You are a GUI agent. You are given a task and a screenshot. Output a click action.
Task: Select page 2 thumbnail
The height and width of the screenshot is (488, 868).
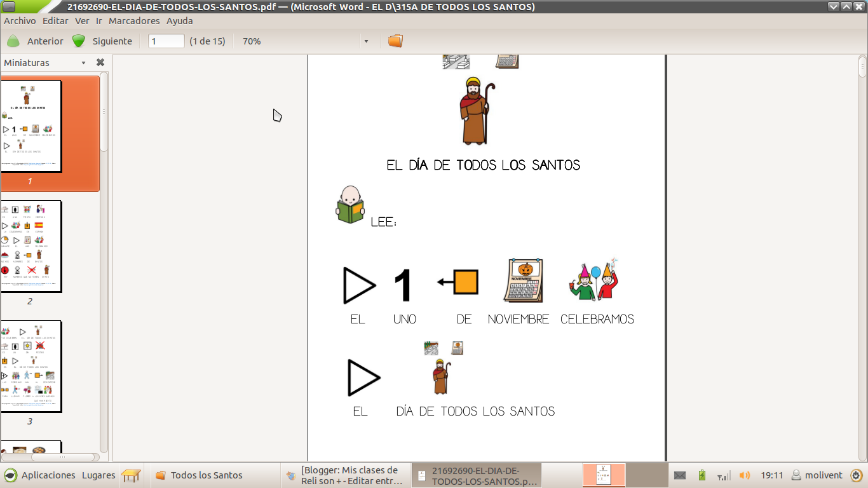coord(31,246)
